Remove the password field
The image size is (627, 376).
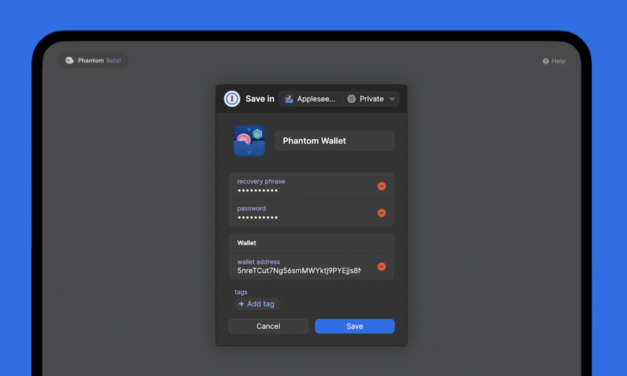tap(381, 213)
